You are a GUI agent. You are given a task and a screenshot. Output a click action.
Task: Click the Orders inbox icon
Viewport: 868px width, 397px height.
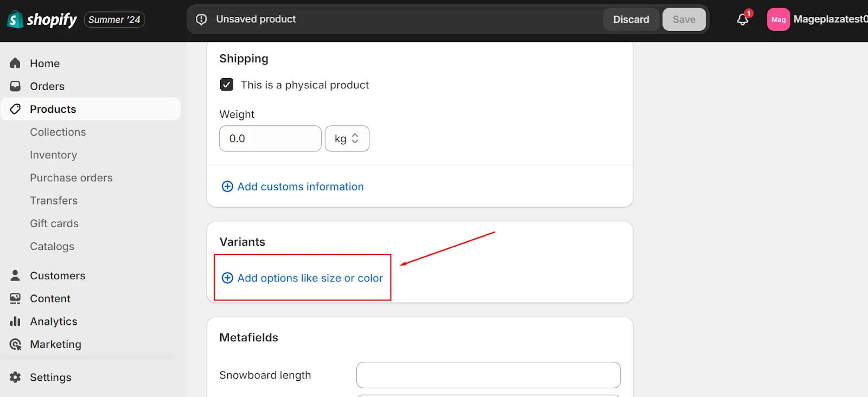(15, 86)
